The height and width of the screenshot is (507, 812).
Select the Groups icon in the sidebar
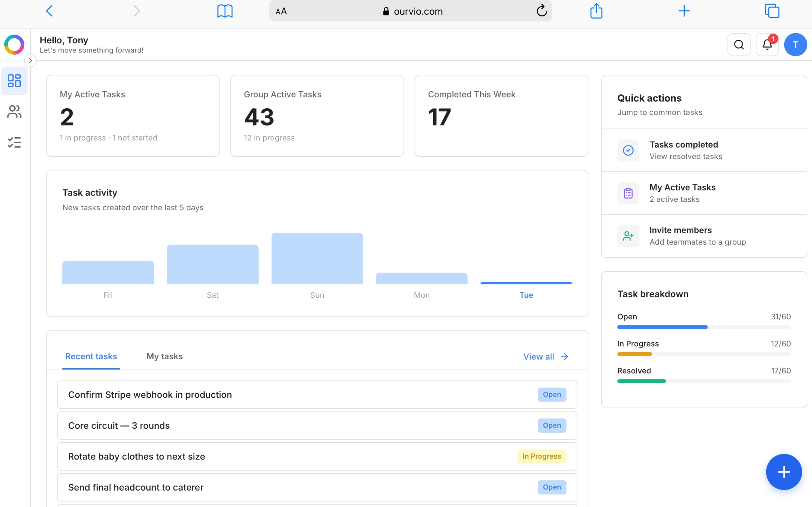pos(15,112)
